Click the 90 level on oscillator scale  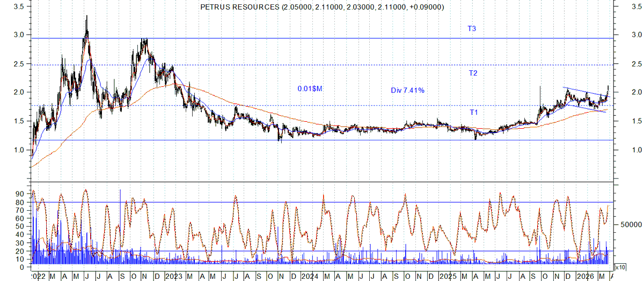click(x=19, y=194)
